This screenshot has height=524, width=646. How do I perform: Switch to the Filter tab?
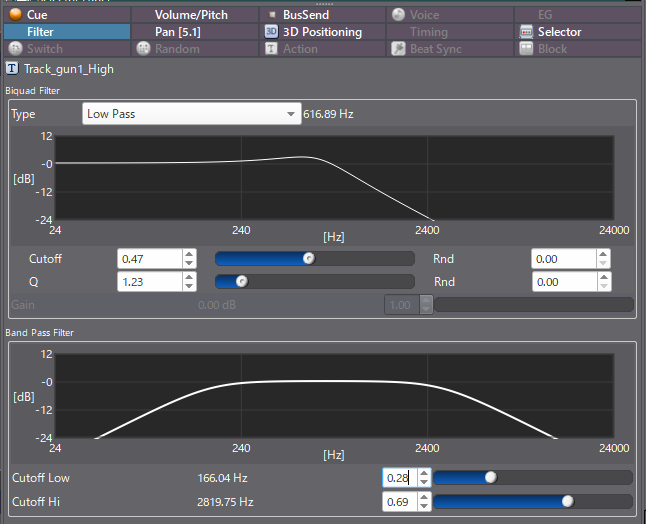pos(67,32)
